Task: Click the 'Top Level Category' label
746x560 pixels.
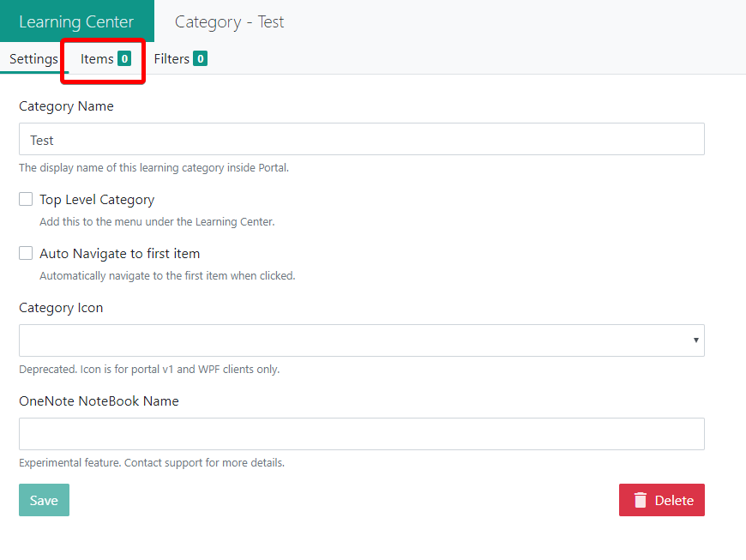Action: pos(97,200)
